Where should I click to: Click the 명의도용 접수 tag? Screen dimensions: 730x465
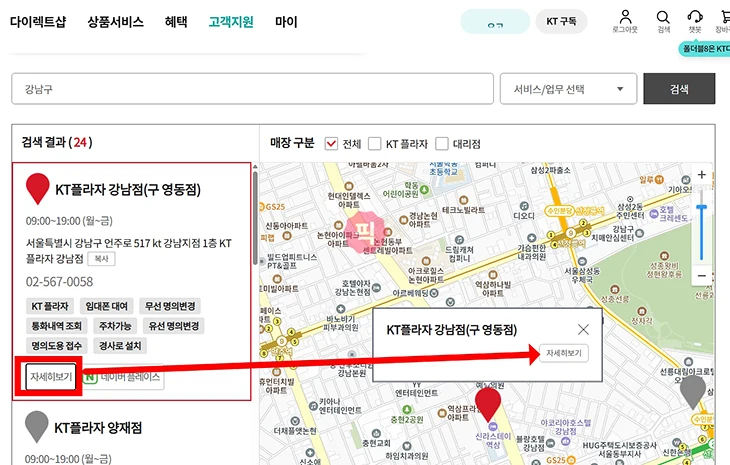(56, 346)
